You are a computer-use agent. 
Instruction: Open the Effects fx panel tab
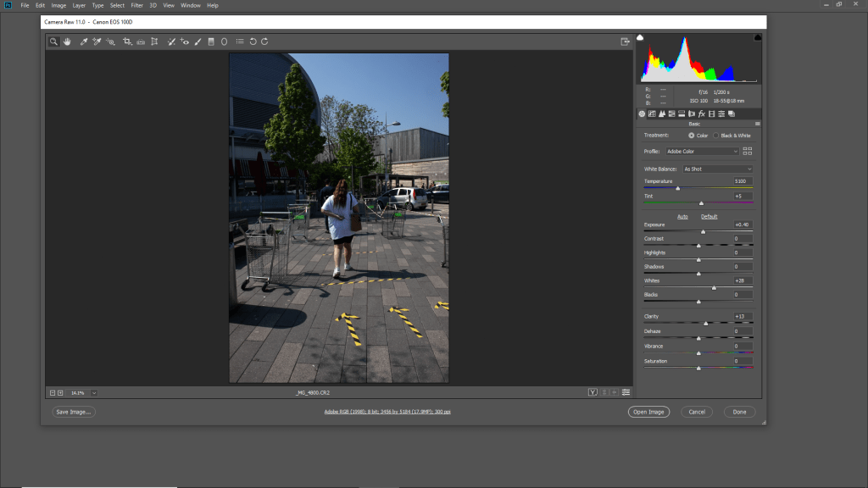[702, 114]
